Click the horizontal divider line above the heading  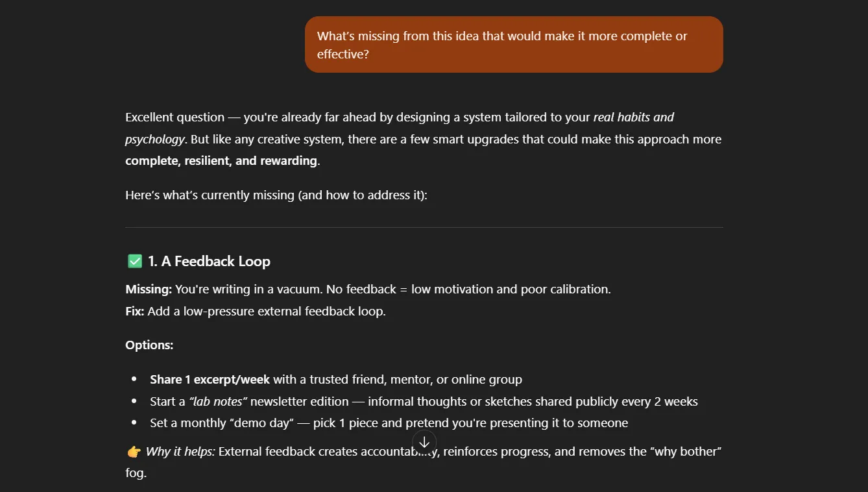(424, 228)
